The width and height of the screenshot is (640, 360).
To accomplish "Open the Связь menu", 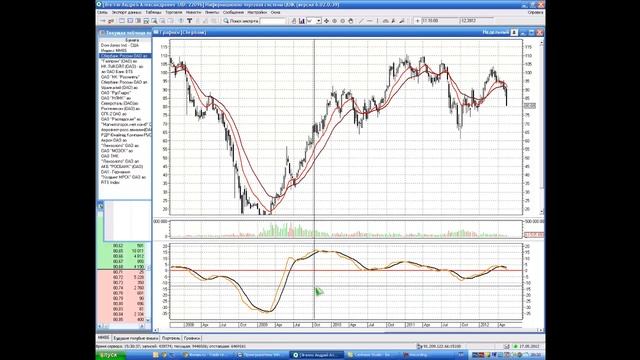I will point(102,12).
